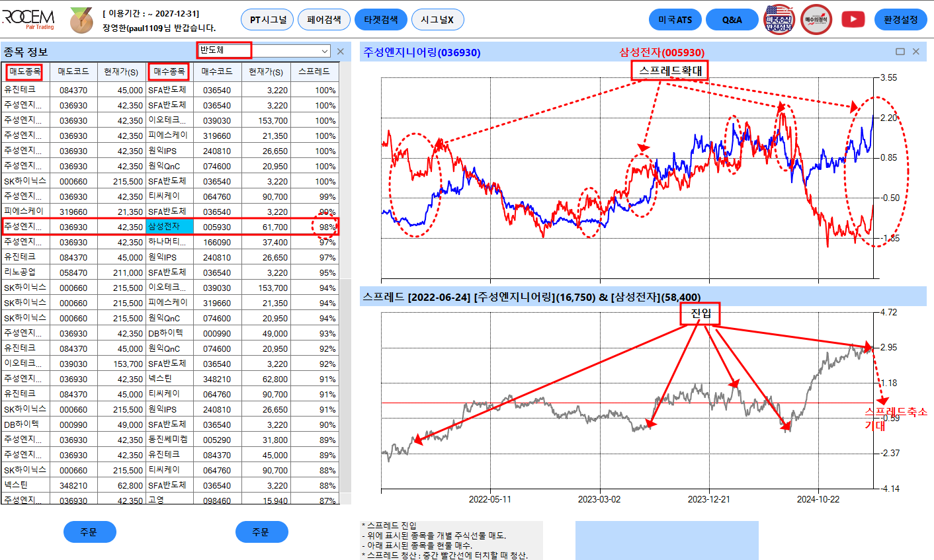Select the 166090 buy code cell
The height and width of the screenshot is (560, 934).
click(x=217, y=242)
